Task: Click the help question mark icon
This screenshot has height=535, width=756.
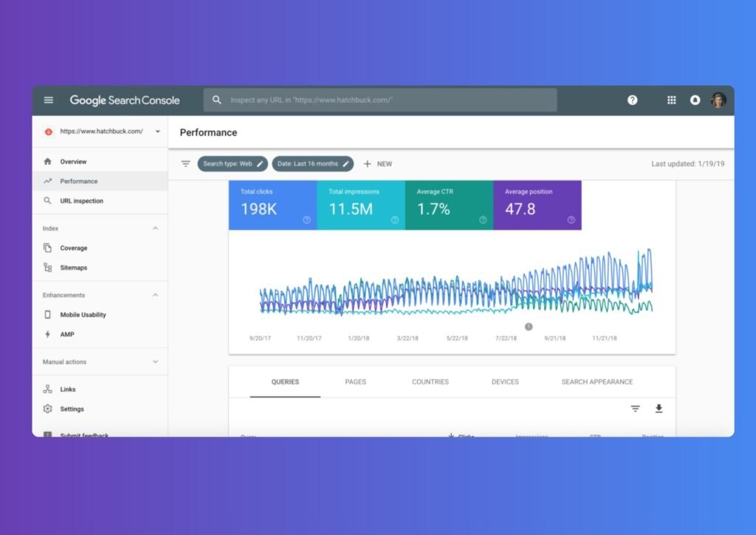Action: coord(632,100)
